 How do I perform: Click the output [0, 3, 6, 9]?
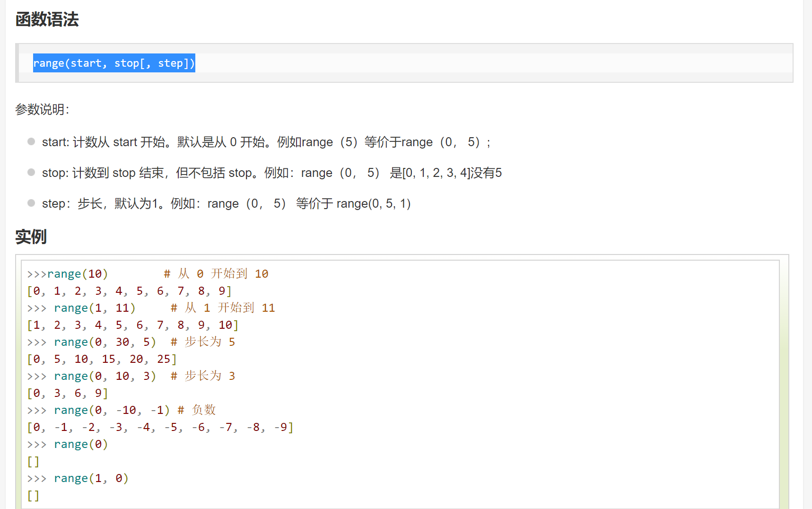[68, 393]
